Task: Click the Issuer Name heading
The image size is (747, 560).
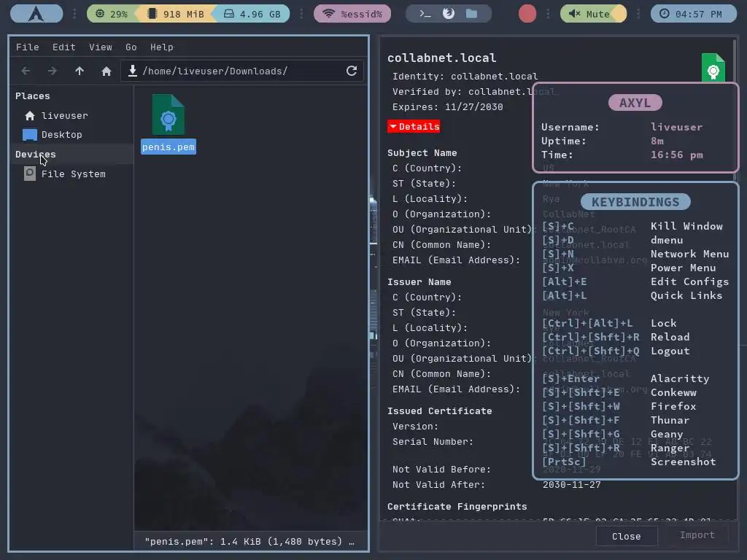Action: 419,282
